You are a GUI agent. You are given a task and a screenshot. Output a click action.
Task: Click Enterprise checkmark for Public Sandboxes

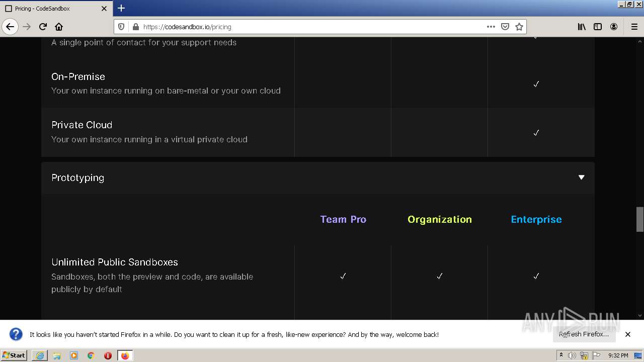click(x=536, y=276)
